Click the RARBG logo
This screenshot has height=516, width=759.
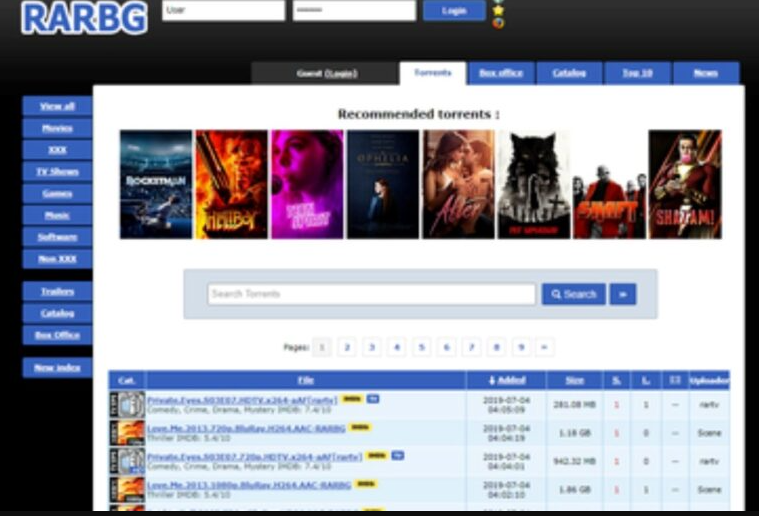(84, 17)
